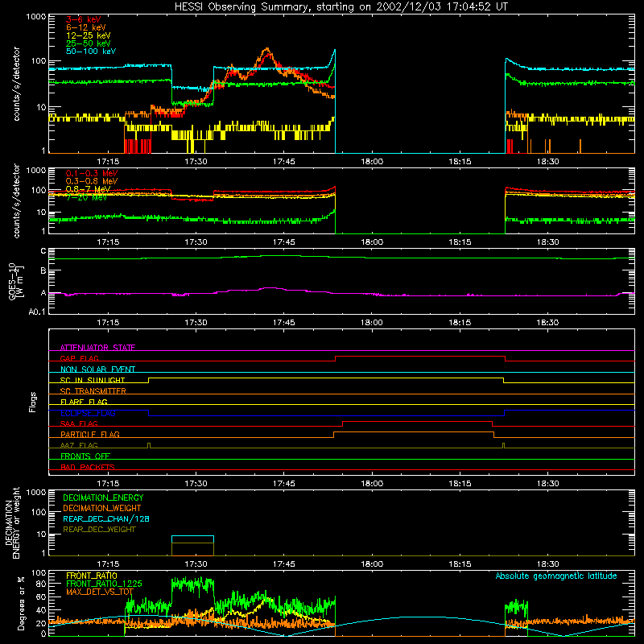Screen dimensions: 644x644
Task: Click the 17:30 tick label under the keV panel
Action: coord(196,162)
